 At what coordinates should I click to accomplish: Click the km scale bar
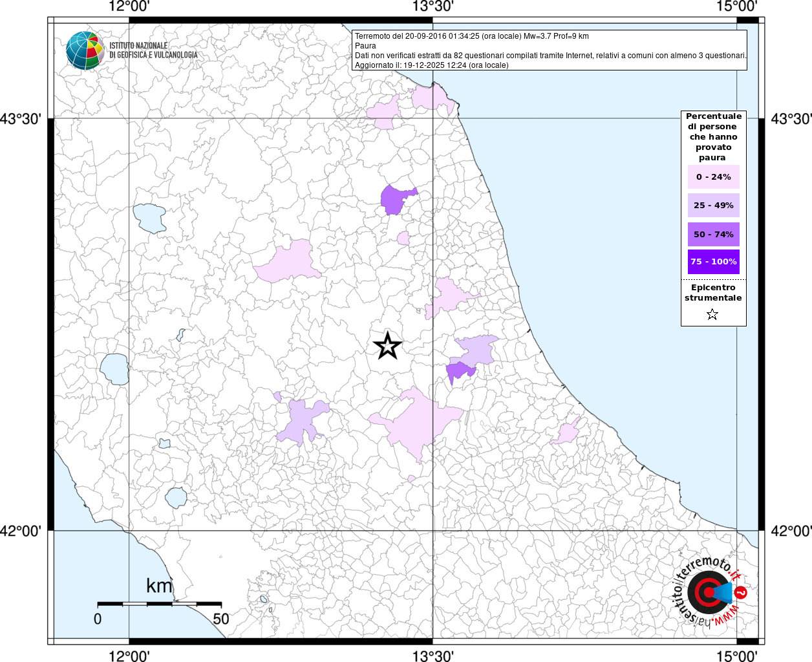point(159,604)
